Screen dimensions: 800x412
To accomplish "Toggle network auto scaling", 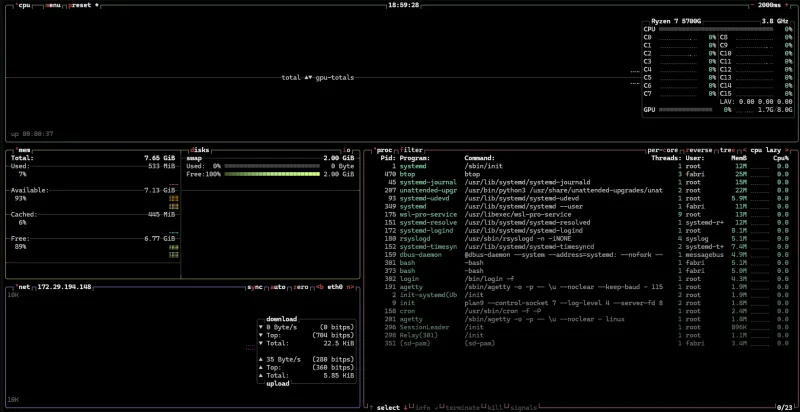I will 278,287.
